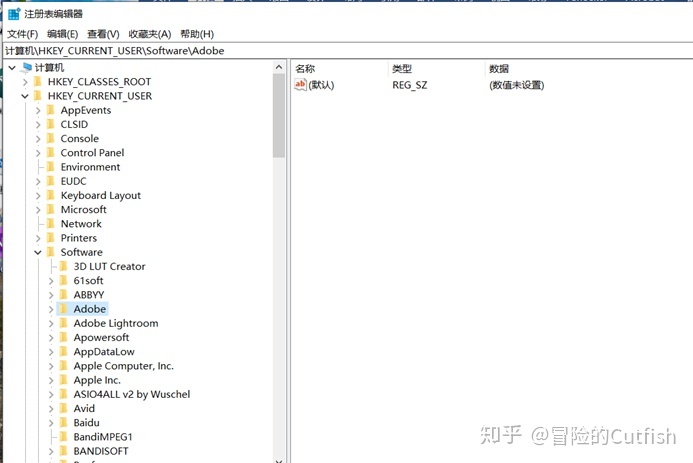
Task: Collapse the Software key arrow
Action: 38,252
